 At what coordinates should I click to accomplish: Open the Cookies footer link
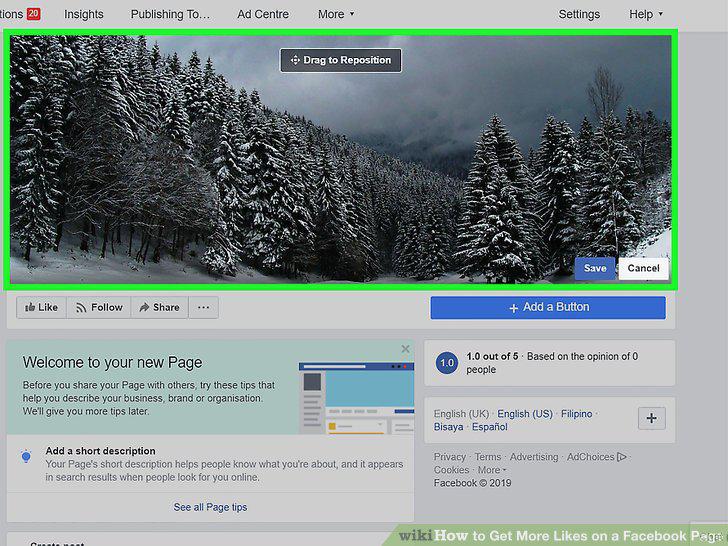pyautogui.click(x=451, y=470)
